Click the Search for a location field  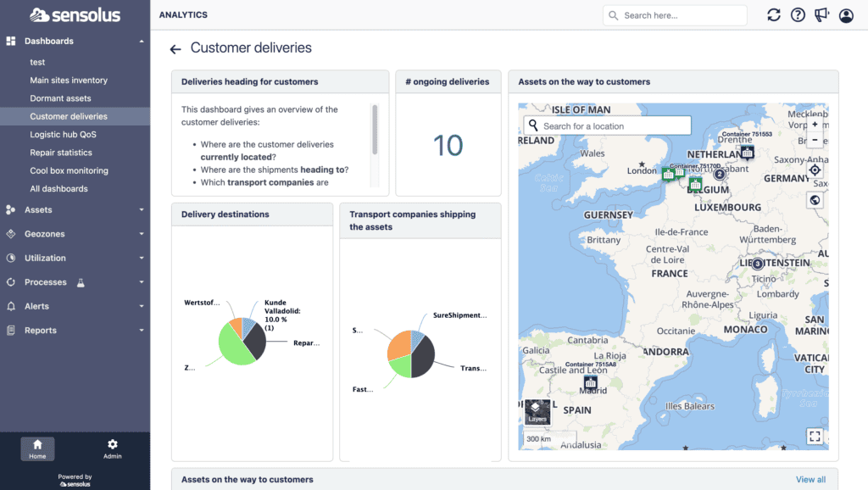[607, 125]
